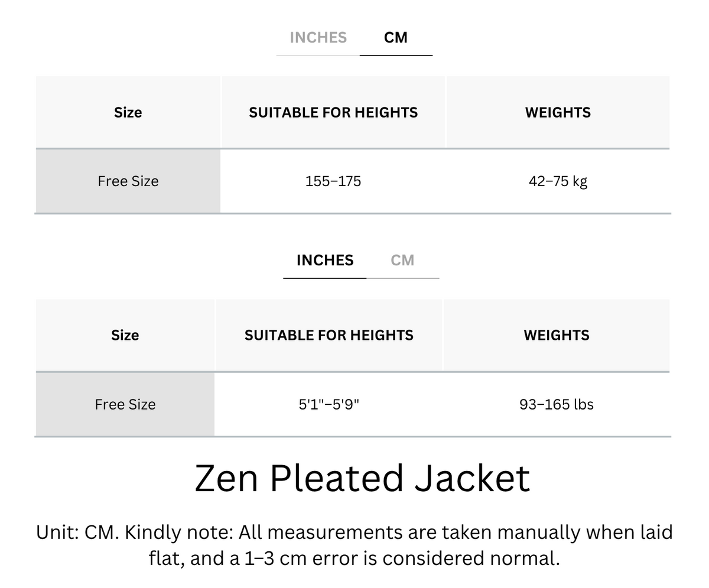The width and height of the screenshot is (709, 588).
Task: Click the underline beneath the active CM tab
Action: point(396,55)
